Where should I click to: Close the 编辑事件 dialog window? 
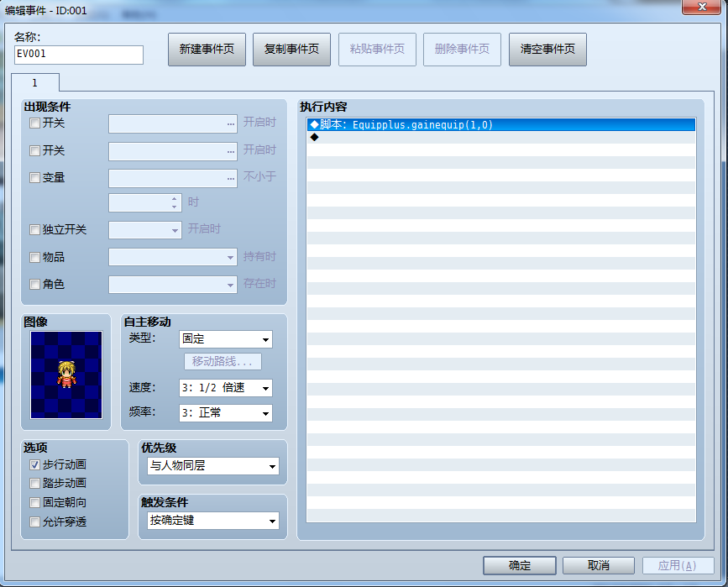point(701,7)
